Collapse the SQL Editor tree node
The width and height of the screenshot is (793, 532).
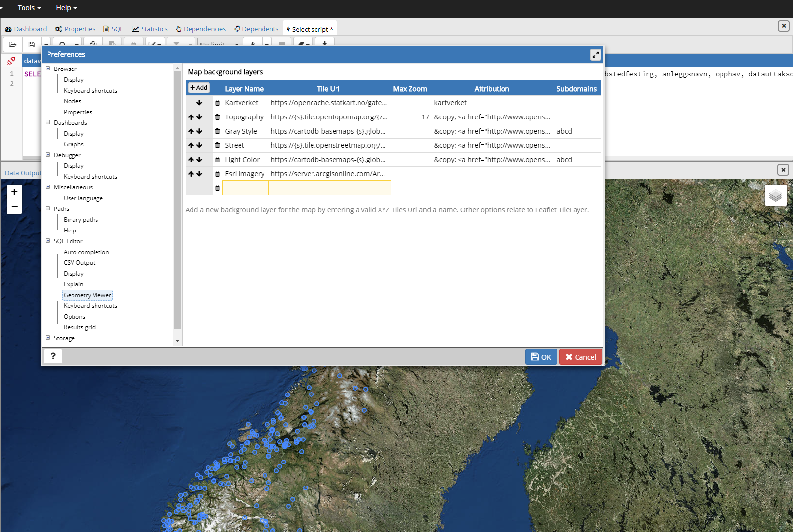48,241
